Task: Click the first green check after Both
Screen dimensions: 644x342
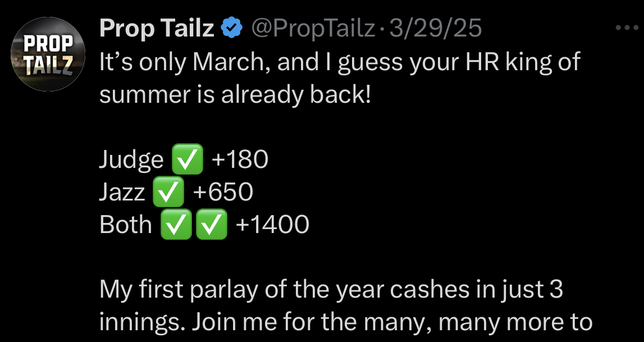Action: coord(176,224)
